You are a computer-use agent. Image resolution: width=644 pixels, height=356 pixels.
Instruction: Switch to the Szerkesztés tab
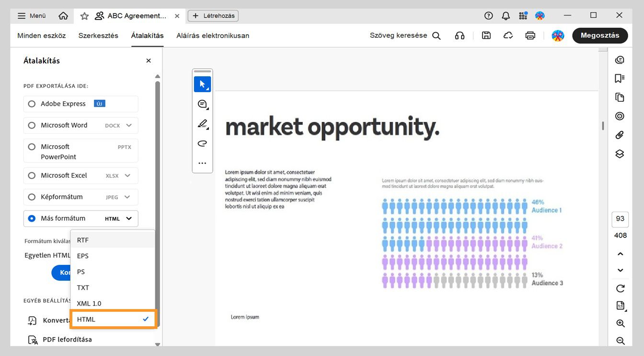pyautogui.click(x=98, y=35)
